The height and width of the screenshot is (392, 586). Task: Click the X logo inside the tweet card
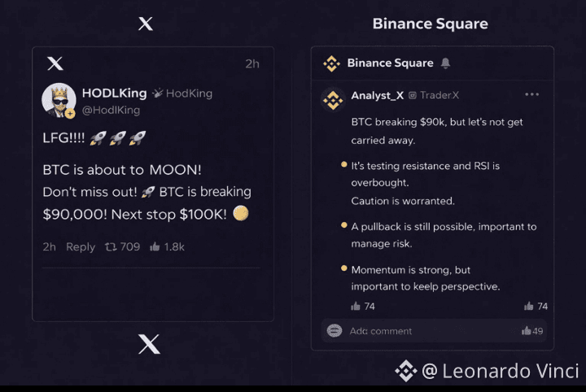click(x=55, y=63)
